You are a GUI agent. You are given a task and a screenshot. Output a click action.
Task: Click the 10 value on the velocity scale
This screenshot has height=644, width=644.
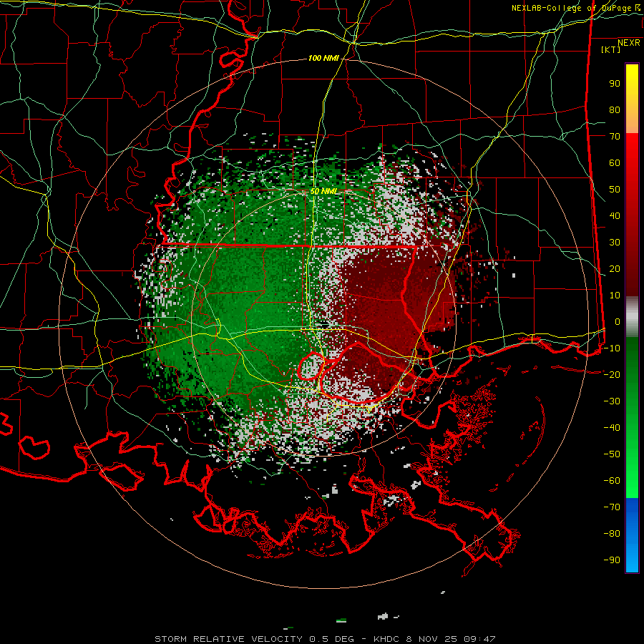615,296
